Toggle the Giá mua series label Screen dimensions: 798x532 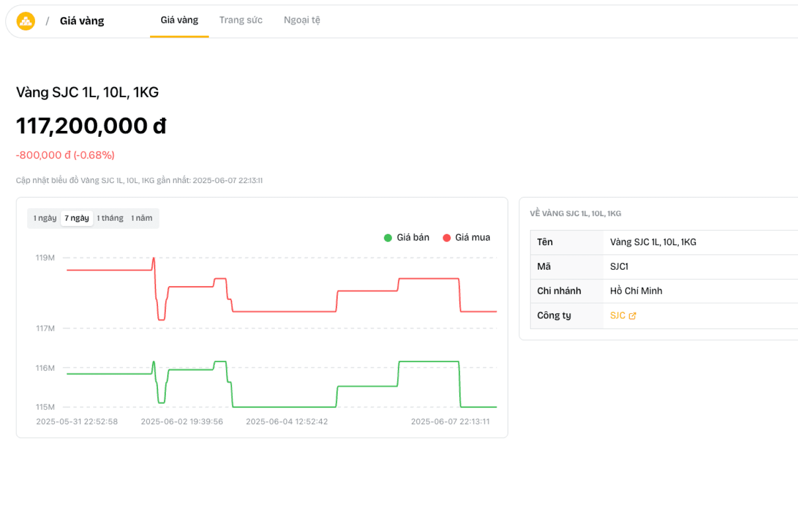tap(472, 238)
